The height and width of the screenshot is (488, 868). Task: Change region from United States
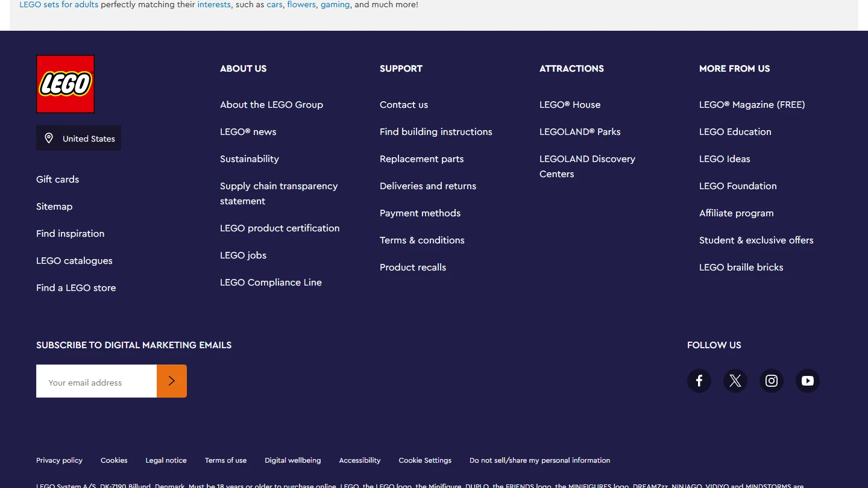coord(78,138)
